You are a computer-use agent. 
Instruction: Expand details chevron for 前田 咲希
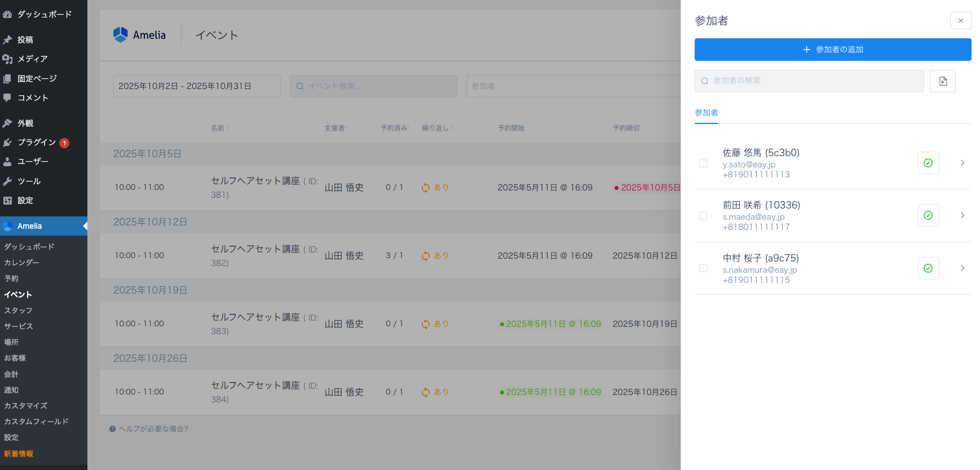click(x=962, y=215)
